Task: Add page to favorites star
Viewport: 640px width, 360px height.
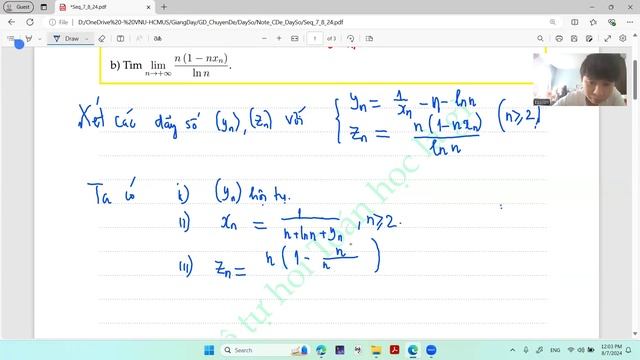Action: click(x=593, y=22)
